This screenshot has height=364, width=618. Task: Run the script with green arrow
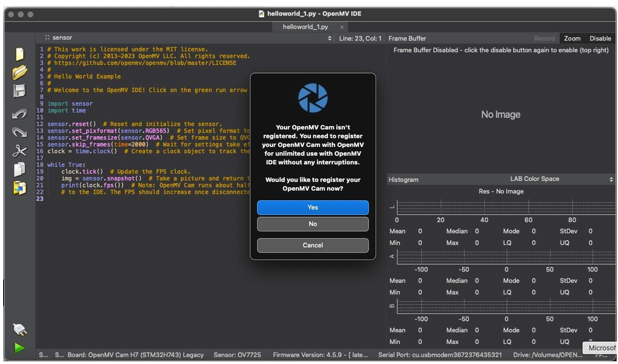point(19,348)
